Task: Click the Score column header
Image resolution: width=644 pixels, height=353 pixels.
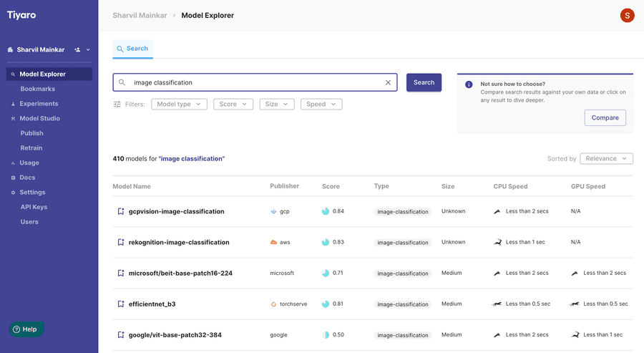Action: [331, 186]
